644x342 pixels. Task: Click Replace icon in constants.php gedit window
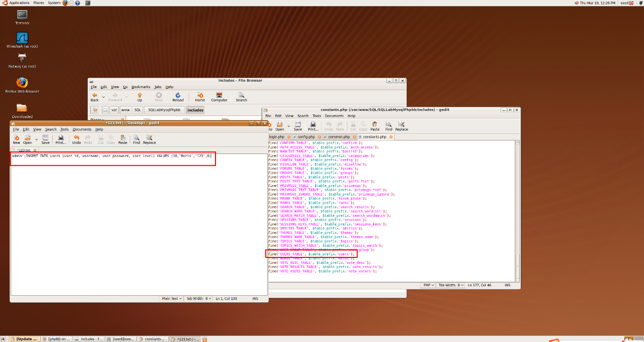402,126
